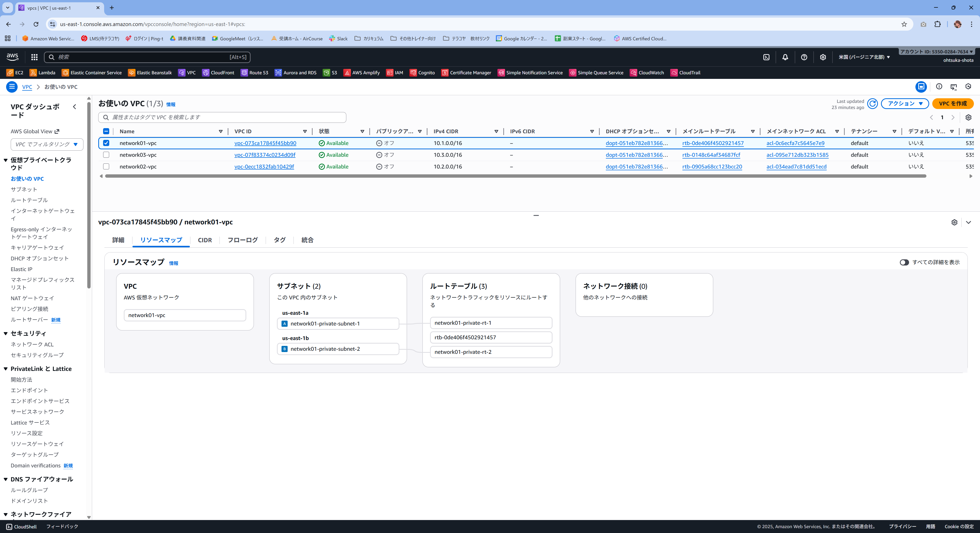The height and width of the screenshot is (533, 980).
Task: Select the network03-vpc row checkbox
Action: (x=106, y=155)
